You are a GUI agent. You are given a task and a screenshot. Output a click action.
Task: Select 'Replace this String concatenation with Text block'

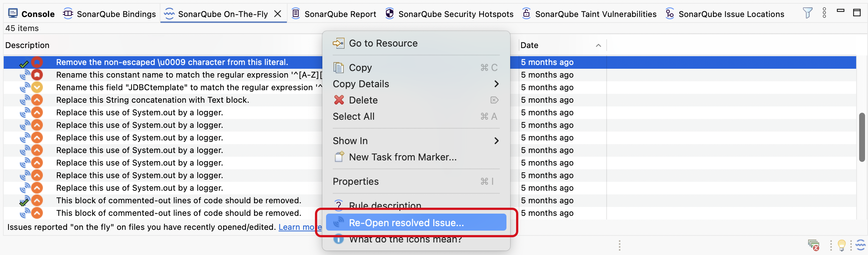pos(153,100)
